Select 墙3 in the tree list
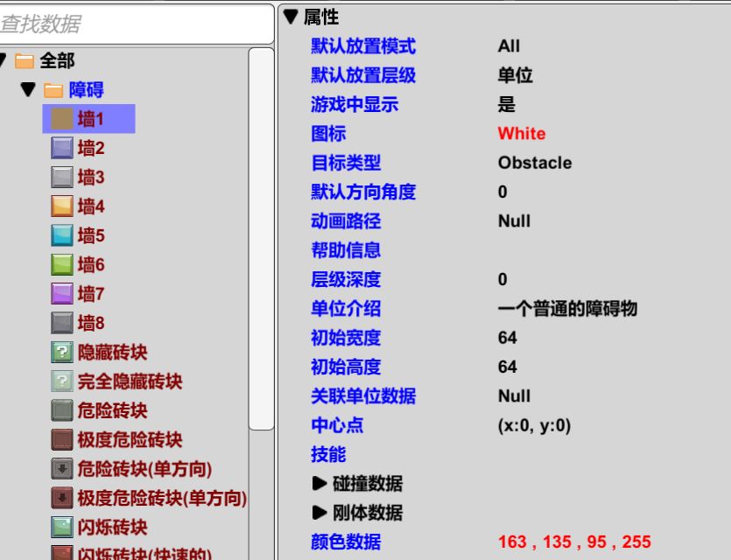731x560 pixels. coord(90,177)
